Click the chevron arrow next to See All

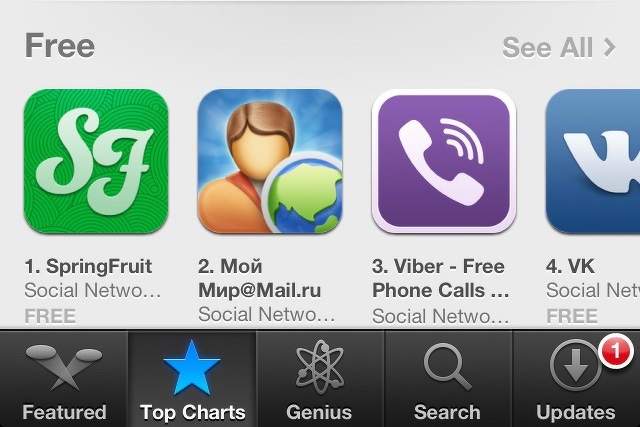[x=609, y=48]
